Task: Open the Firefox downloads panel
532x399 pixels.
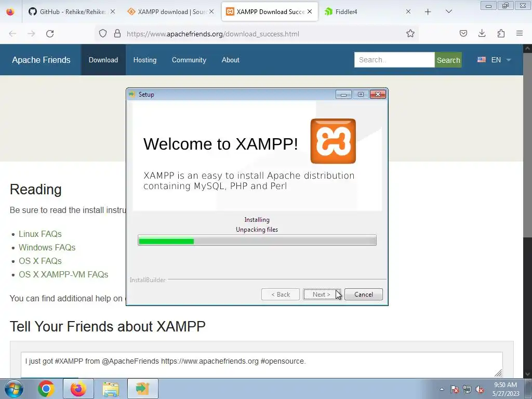Action: click(x=482, y=33)
